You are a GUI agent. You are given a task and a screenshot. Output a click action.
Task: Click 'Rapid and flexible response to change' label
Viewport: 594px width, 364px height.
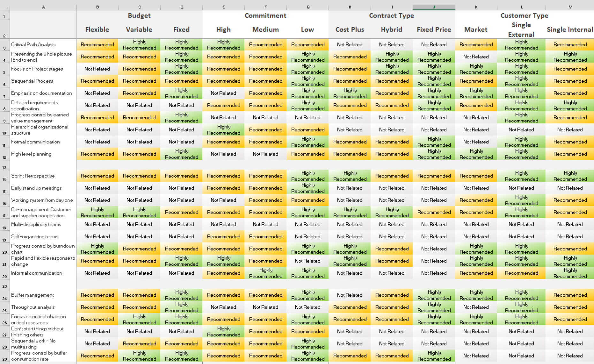click(x=43, y=261)
